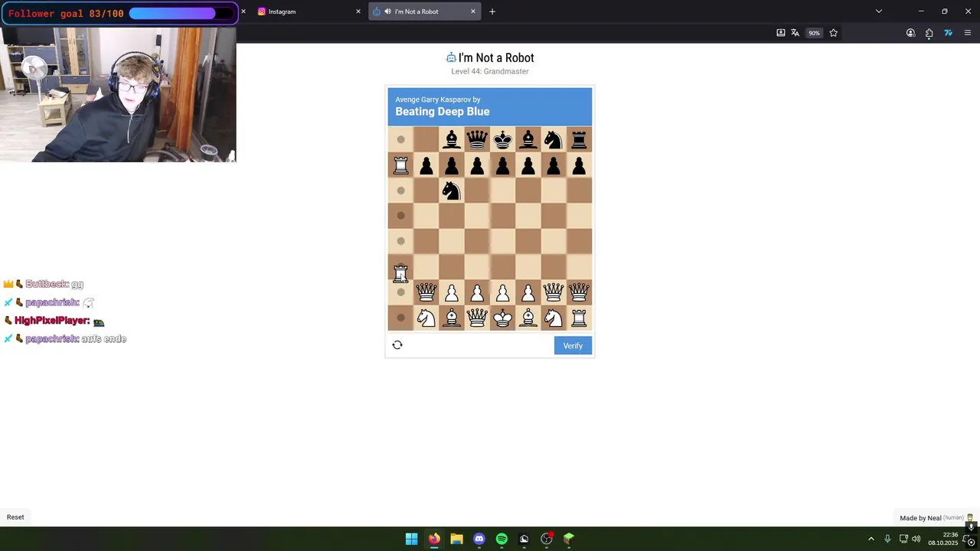Select the white queen on h2
Viewport: 980px width, 551px height.
pos(579,292)
